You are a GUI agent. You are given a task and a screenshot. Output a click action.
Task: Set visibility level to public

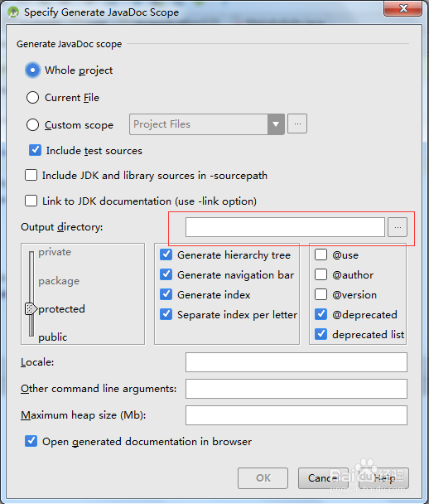click(53, 337)
